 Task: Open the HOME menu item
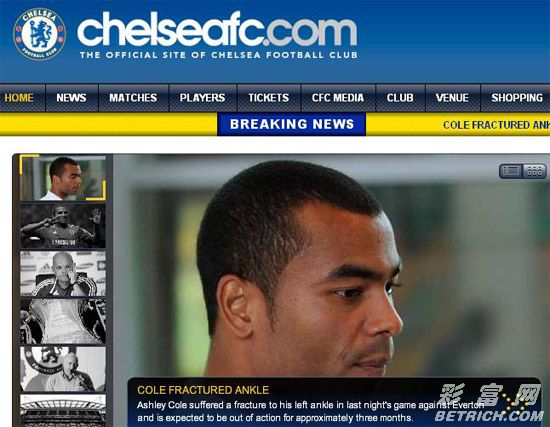point(19,98)
